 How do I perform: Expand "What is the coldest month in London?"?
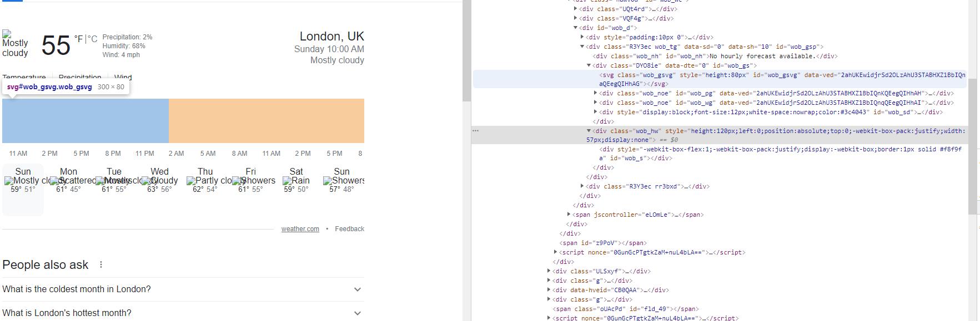[183, 289]
